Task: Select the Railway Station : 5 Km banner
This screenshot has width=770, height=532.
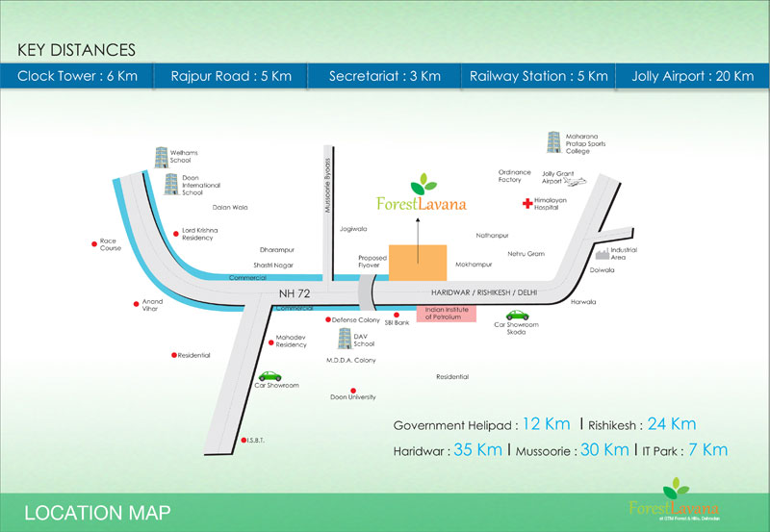Action: point(538,76)
